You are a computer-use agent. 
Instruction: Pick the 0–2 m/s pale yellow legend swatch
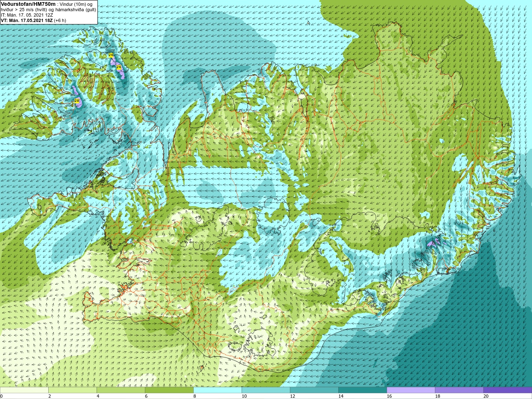pos(24,390)
